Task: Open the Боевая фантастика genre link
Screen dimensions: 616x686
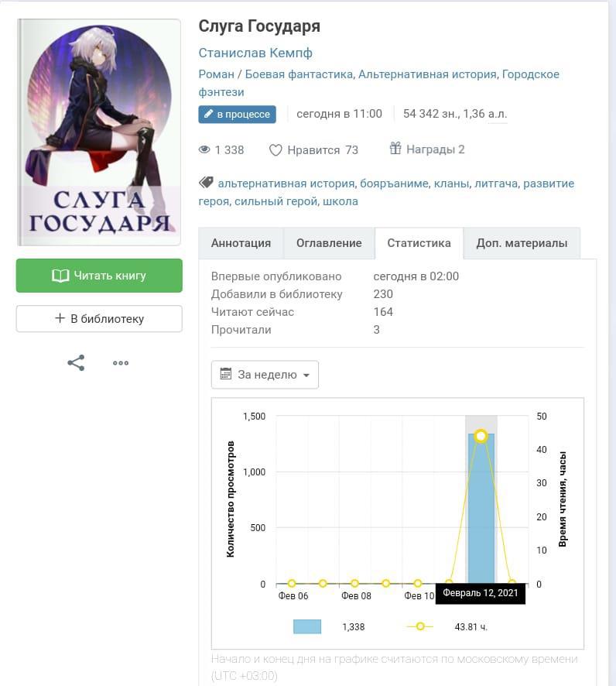Action: point(299,74)
